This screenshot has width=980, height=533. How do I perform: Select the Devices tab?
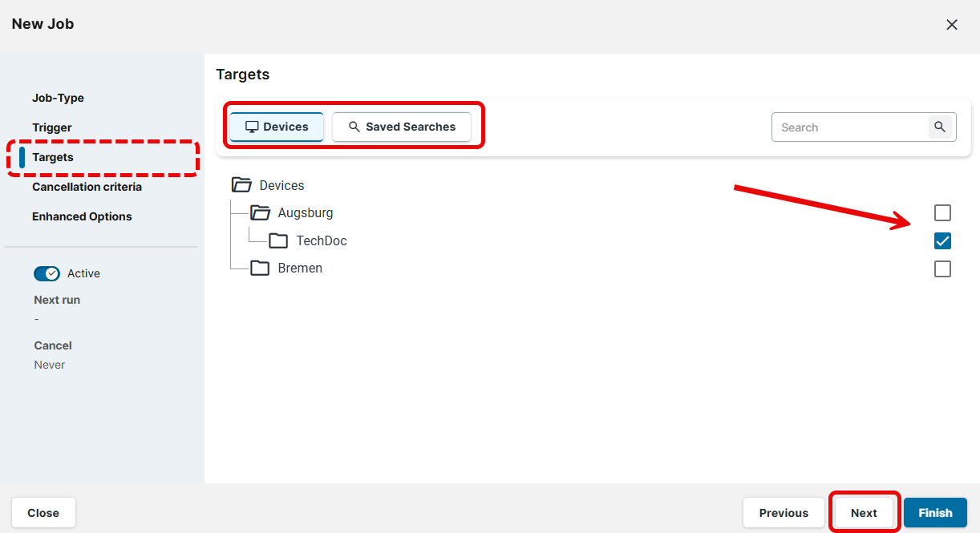(277, 127)
